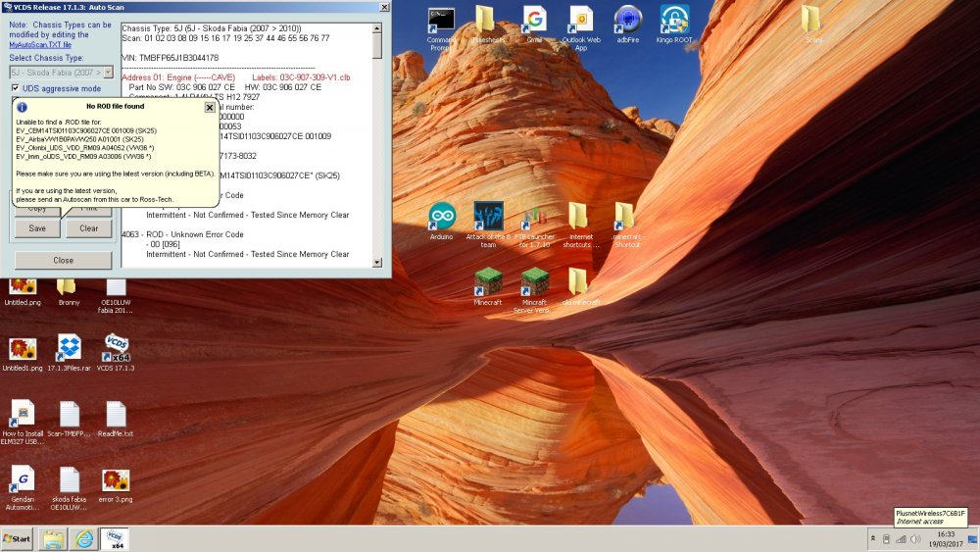Launch the adbFire desktop shortcut
The image size is (980, 552).
[627, 26]
